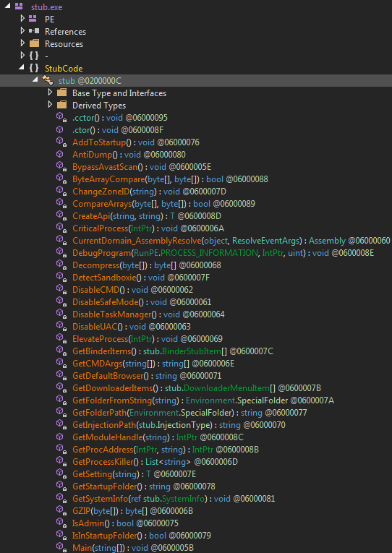This screenshot has width=392, height=553.
Task: Click the PE node icon
Action: 33,18
